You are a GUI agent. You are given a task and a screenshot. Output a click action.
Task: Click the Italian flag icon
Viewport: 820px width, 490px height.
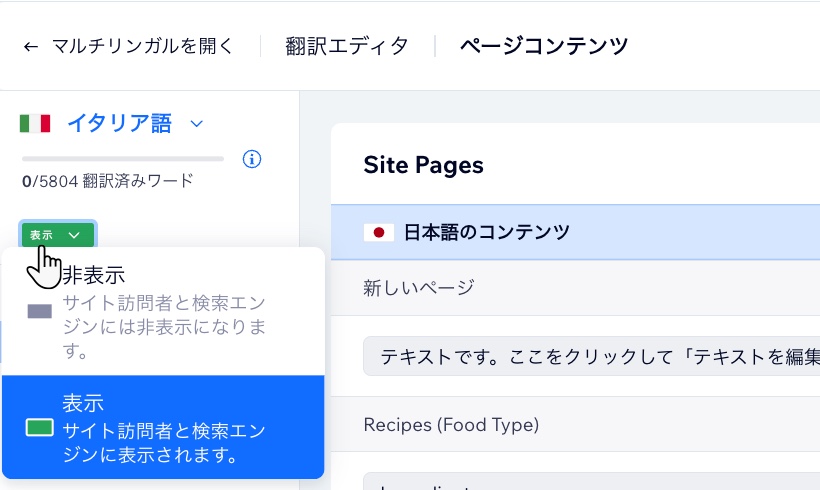click(x=35, y=123)
